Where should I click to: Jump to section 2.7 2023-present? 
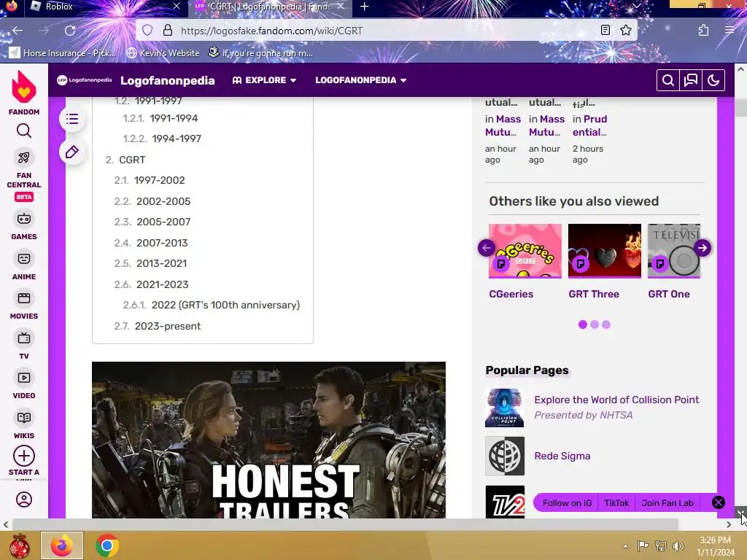tap(158, 326)
